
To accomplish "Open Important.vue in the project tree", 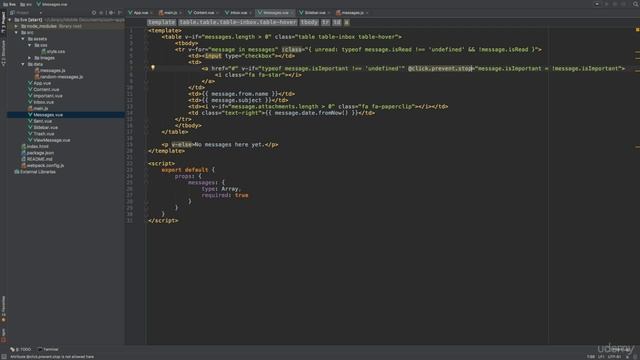I will tap(45, 96).
